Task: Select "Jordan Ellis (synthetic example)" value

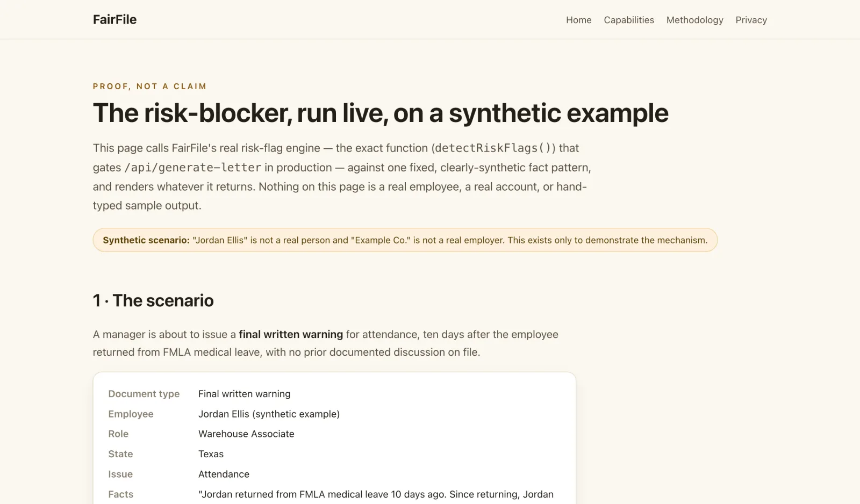Action: point(269,414)
